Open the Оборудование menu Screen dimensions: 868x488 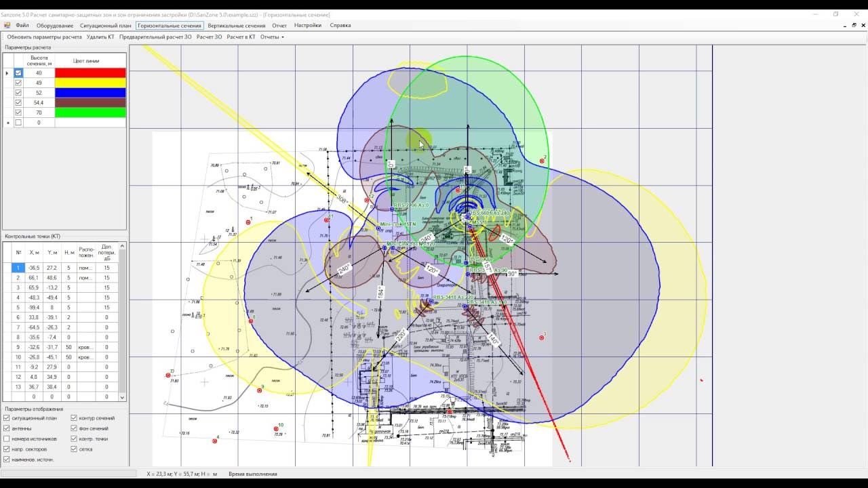pyautogui.click(x=55, y=25)
